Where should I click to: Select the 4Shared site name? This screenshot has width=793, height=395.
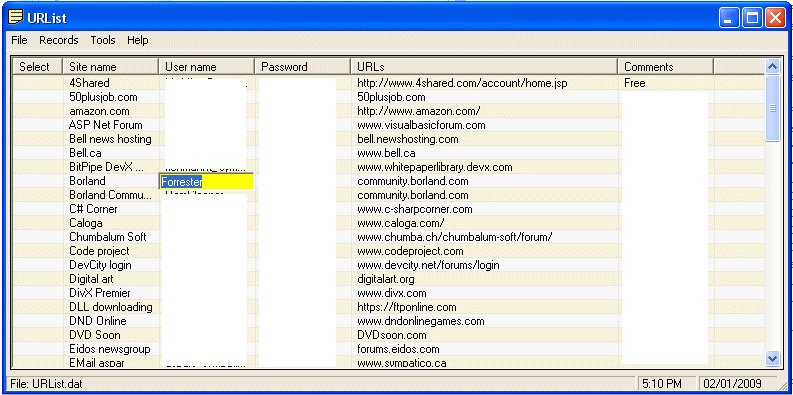89,82
